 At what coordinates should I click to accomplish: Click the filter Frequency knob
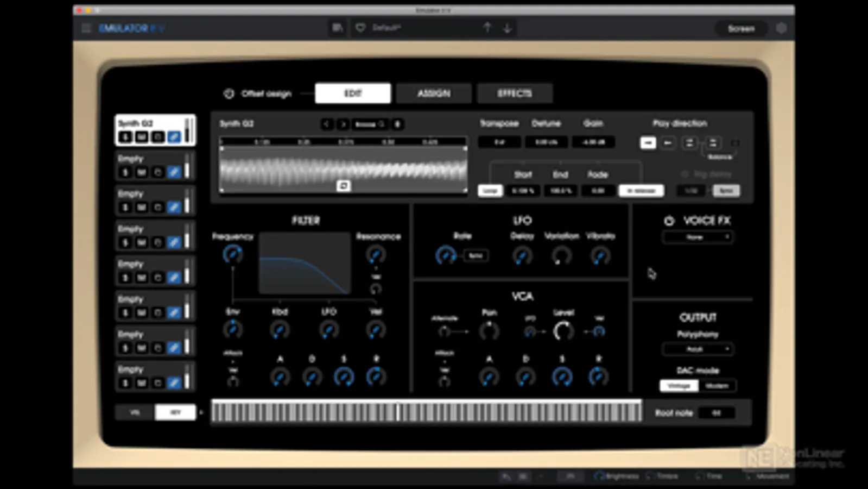[233, 254]
